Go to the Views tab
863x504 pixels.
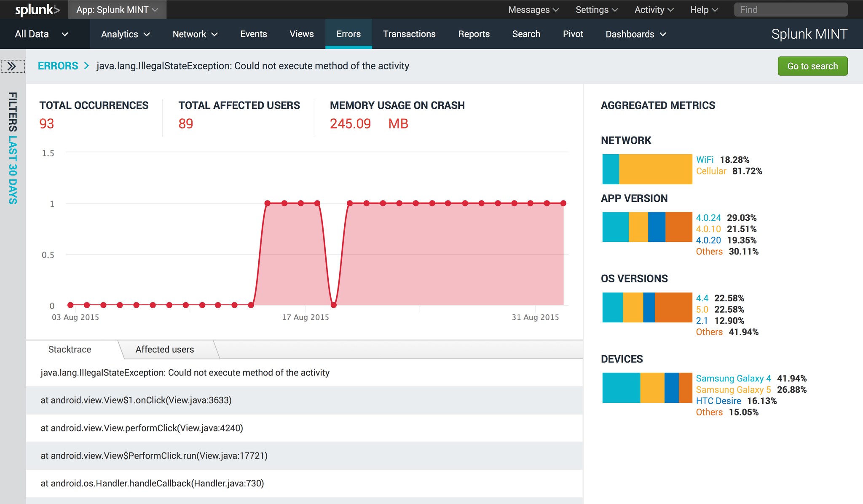[302, 34]
